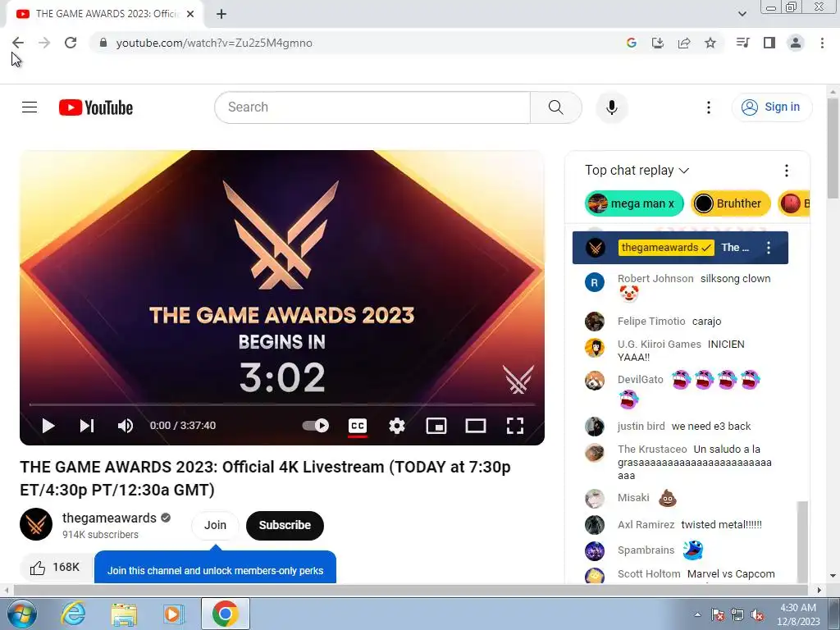Share this page icon
The height and width of the screenshot is (630, 840).
(x=683, y=43)
